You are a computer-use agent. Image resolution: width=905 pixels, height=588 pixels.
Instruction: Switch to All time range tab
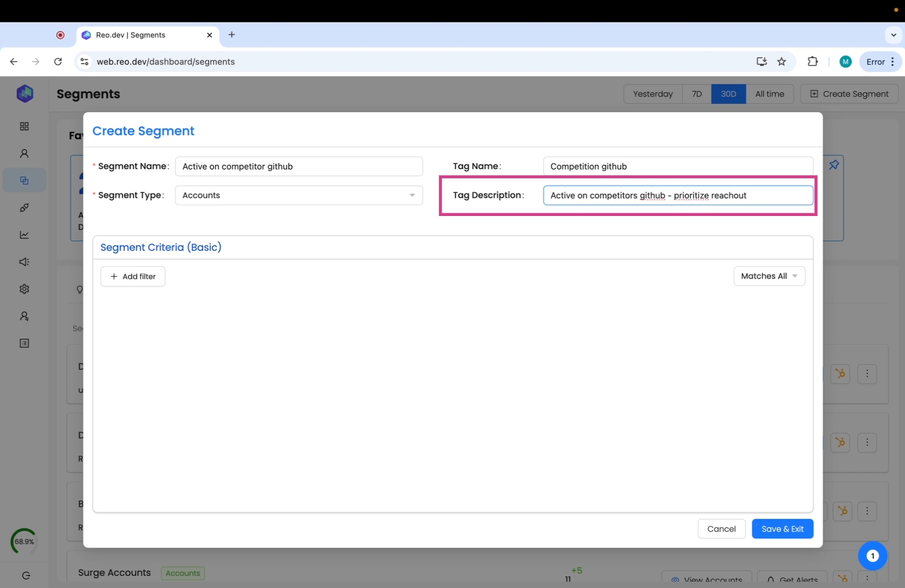click(769, 94)
